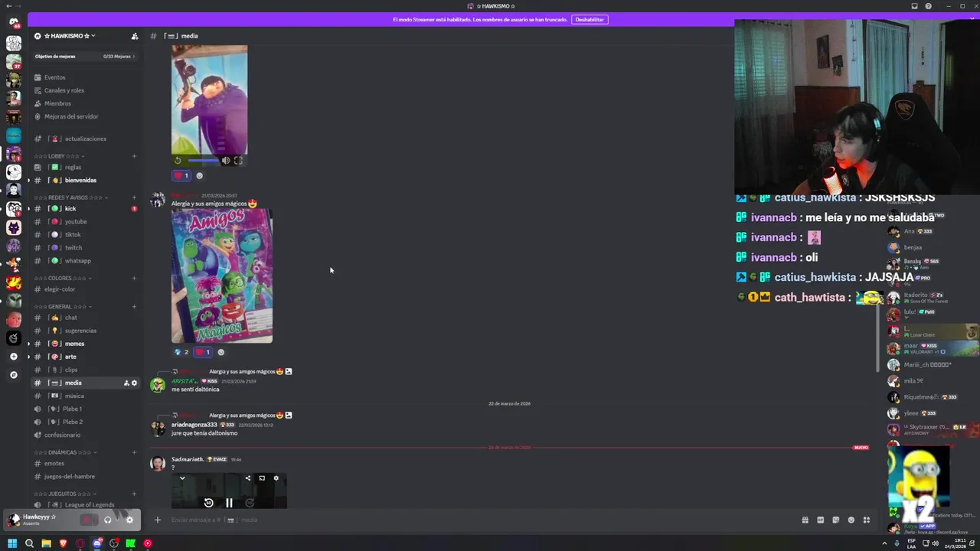Pause the Sadmarieth video
980x551 pixels.
[229, 503]
